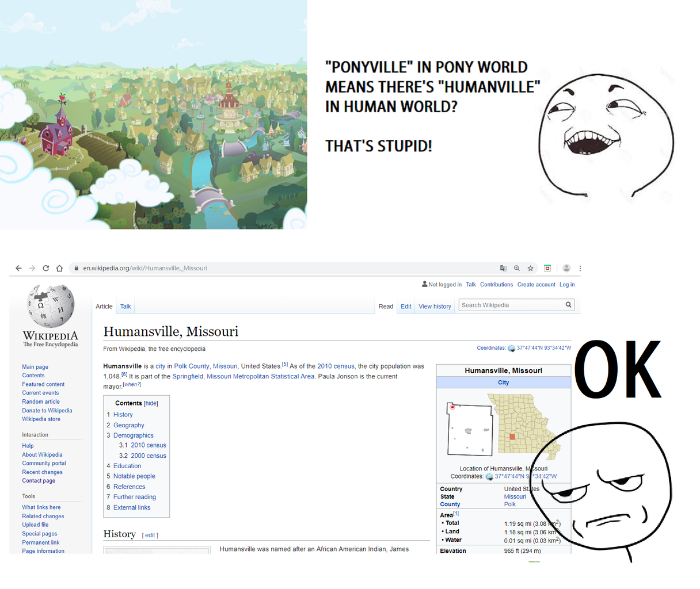Screen dimensions: 700x589
Task: Switch to the Talk tab
Action: coord(125,306)
